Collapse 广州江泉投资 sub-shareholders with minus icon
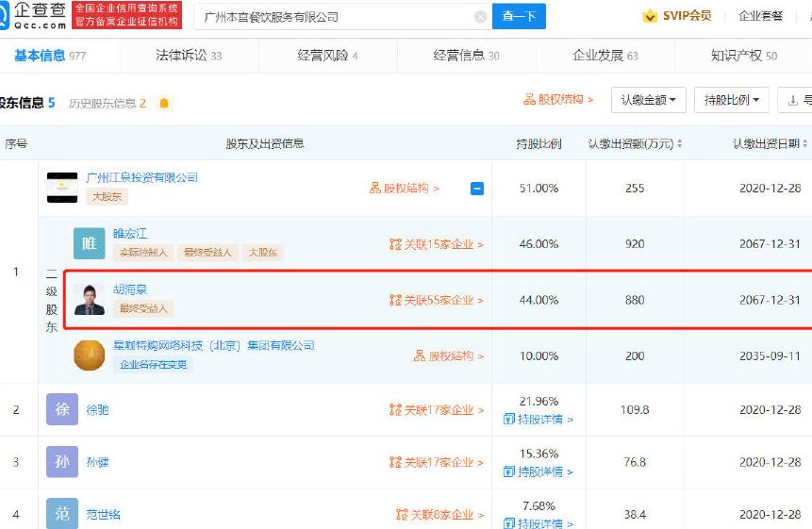 pos(477,189)
